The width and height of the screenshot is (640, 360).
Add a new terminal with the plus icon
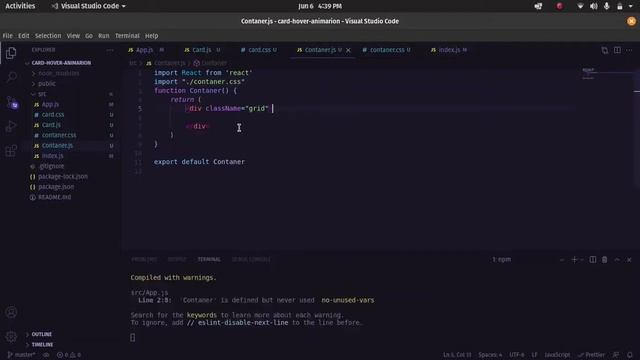coord(574,260)
